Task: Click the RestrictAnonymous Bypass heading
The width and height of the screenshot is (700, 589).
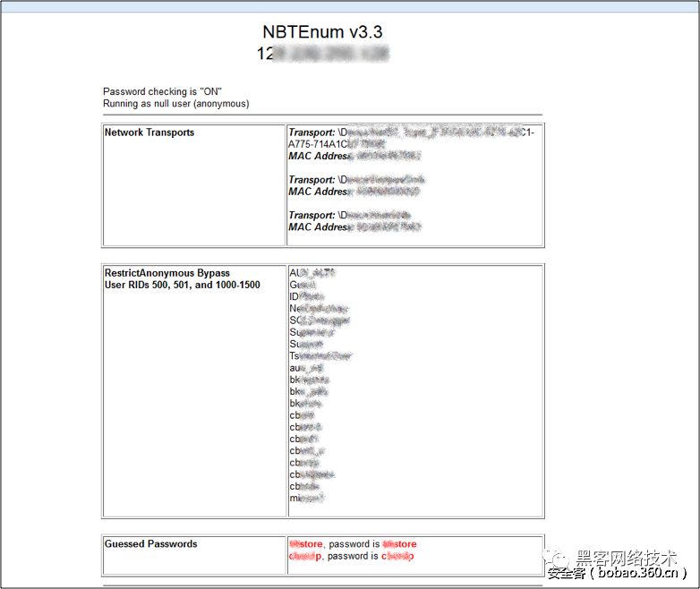Action: click(167, 273)
